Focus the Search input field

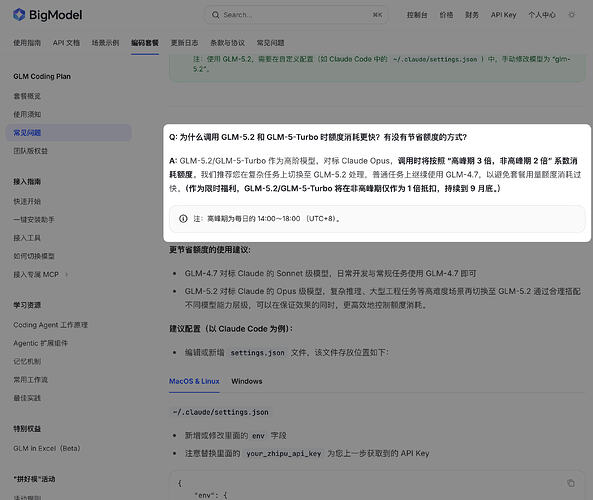(296, 15)
